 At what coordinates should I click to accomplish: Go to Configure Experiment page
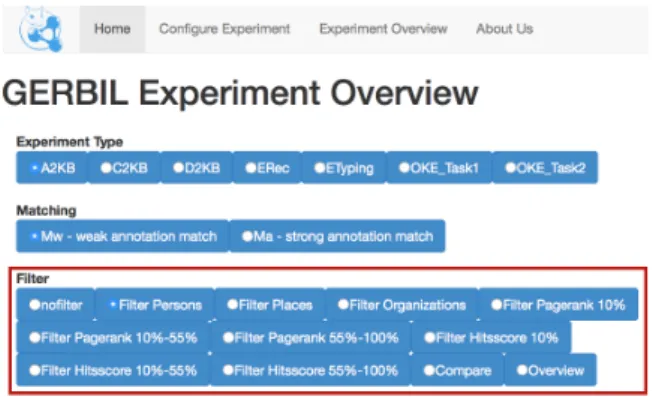coord(224,29)
